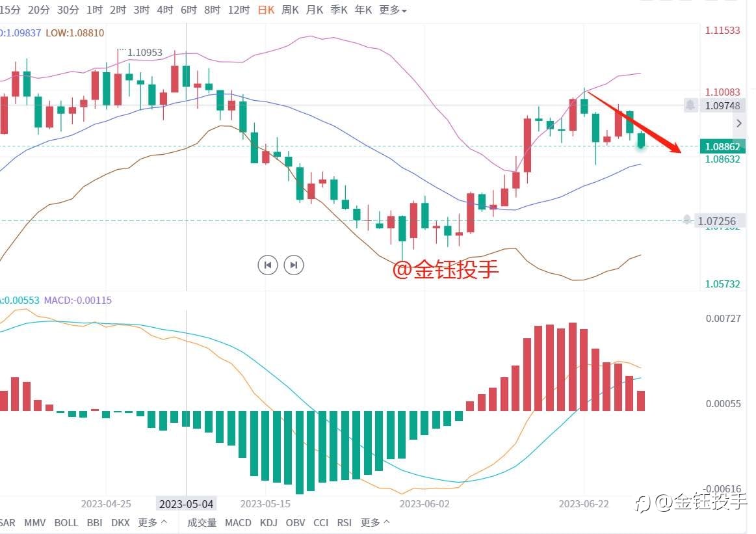Expand 更多 next to RSI indicator

[374, 522]
